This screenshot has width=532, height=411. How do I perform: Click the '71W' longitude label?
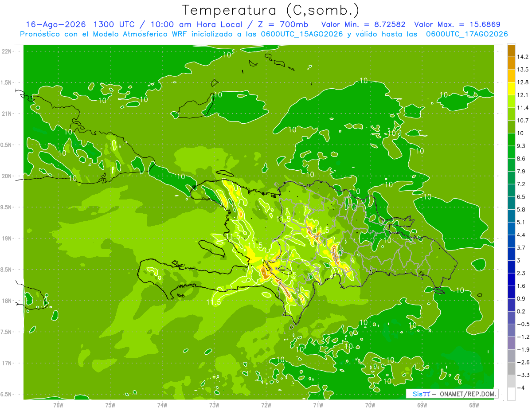(318, 405)
